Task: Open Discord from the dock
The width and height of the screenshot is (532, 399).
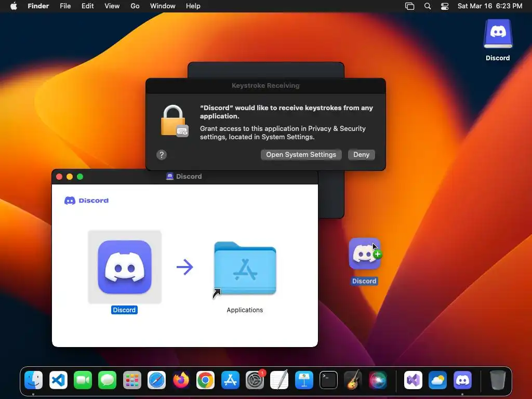Action: coord(462,380)
